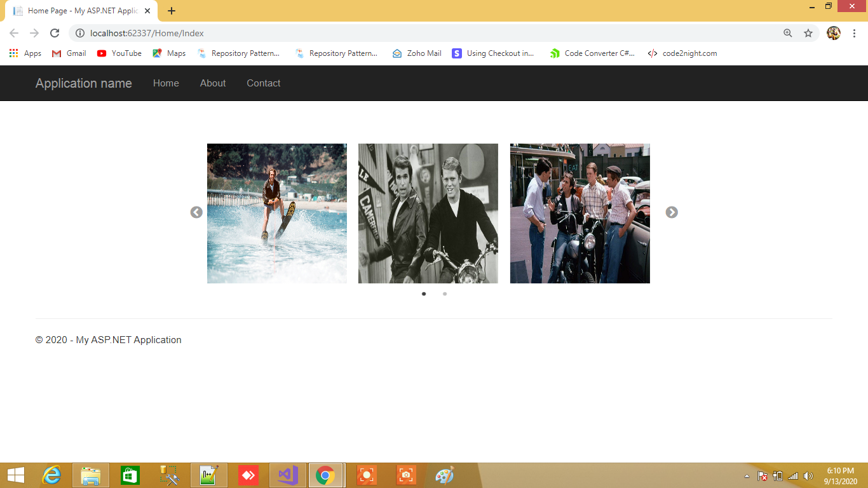Open the first Repository Pattern bookmark
Screen dimensions: 868x488
click(x=239, y=53)
